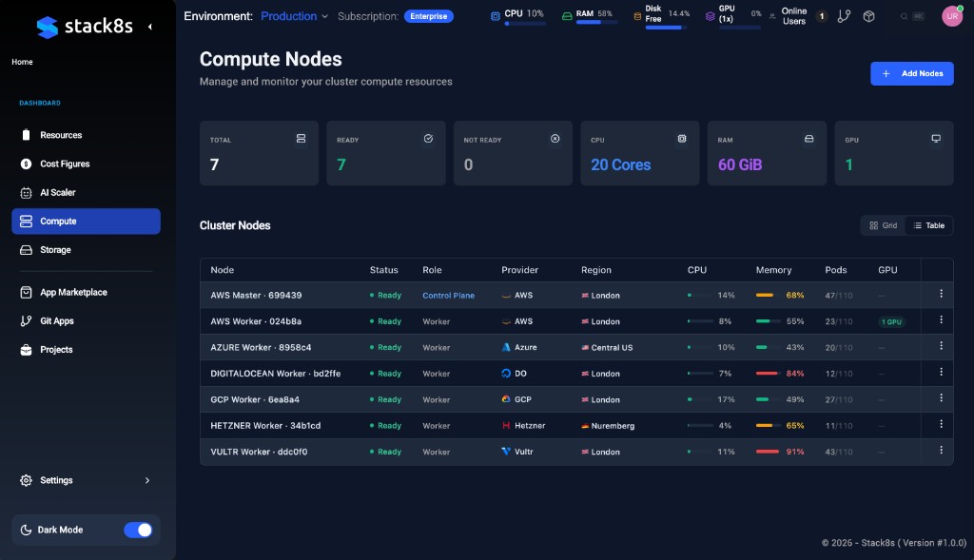Switch the Cluster Nodes view to Grid
The image size is (974, 560).
click(883, 225)
